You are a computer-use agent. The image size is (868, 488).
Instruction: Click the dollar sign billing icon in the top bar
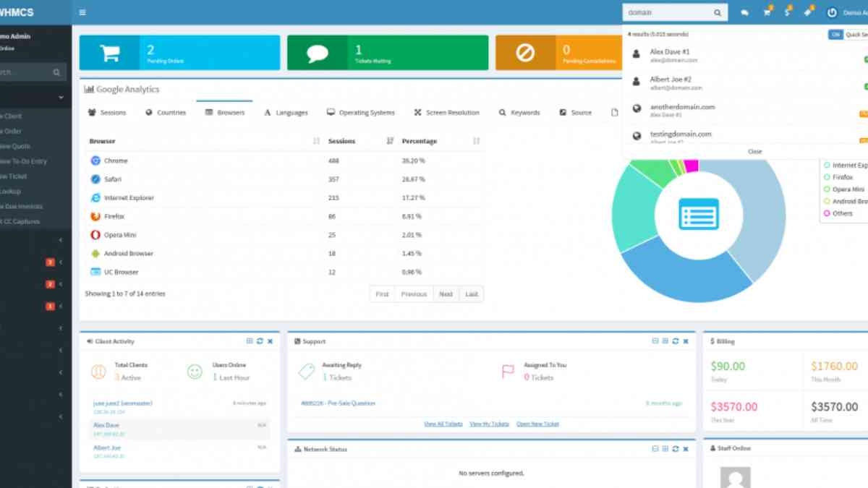787,13
